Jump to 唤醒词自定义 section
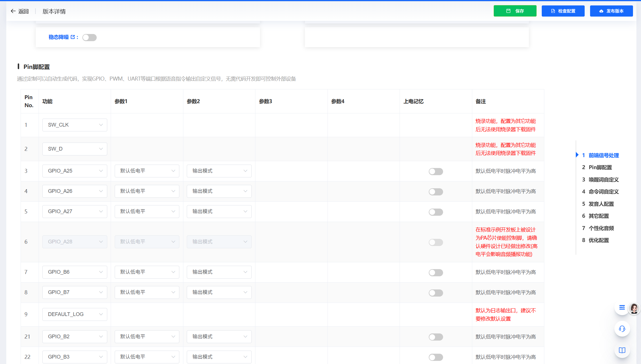Image resolution: width=641 pixels, height=364 pixels. [x=604, y=180]
